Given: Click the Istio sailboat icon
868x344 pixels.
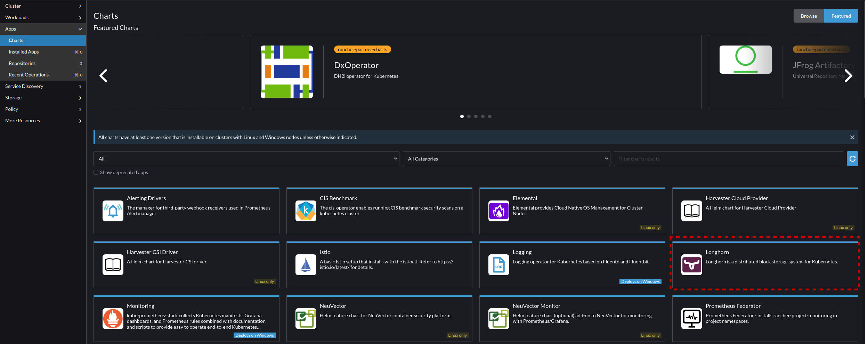Looking at the screenshot, I should (x=306, y=265).
